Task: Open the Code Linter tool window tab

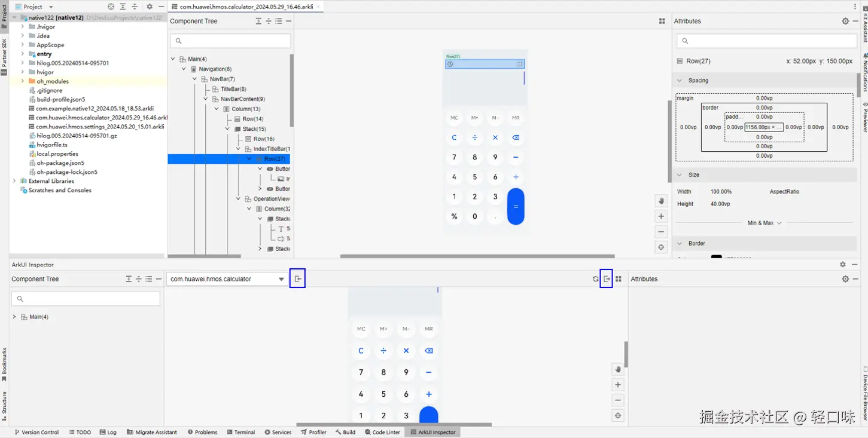Action: [x=382, y=432]
